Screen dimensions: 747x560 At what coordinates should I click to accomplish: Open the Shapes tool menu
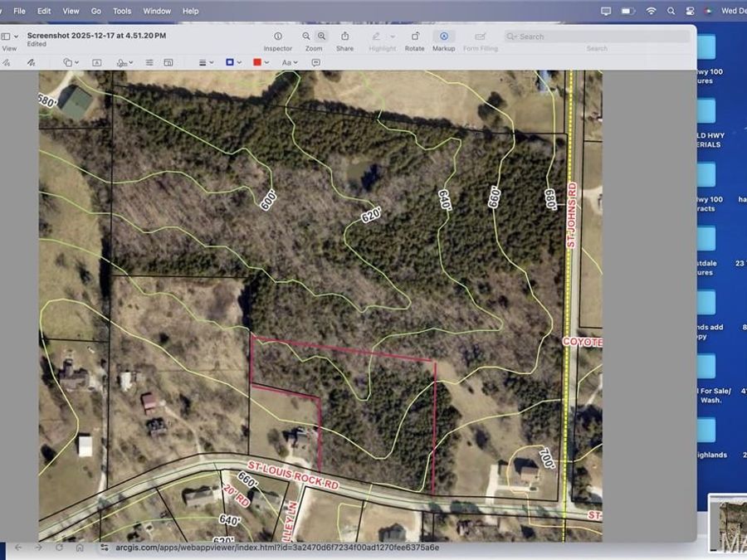pos(71,62)
